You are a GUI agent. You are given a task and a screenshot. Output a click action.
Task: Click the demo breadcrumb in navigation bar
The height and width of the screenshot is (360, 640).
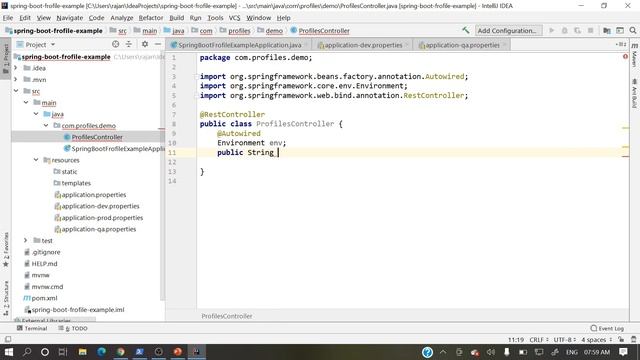(x=270, y=31)
